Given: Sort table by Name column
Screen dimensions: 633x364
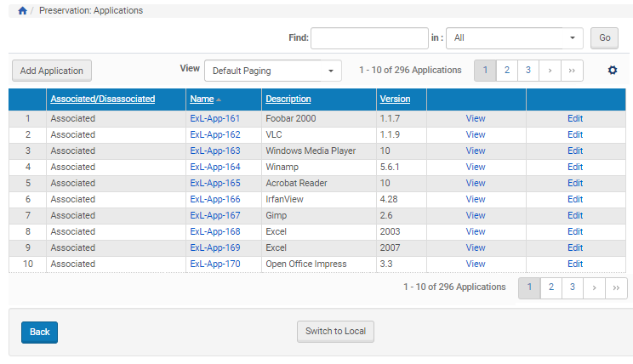Looking at the screenshot, I should [x=202, y=99].
